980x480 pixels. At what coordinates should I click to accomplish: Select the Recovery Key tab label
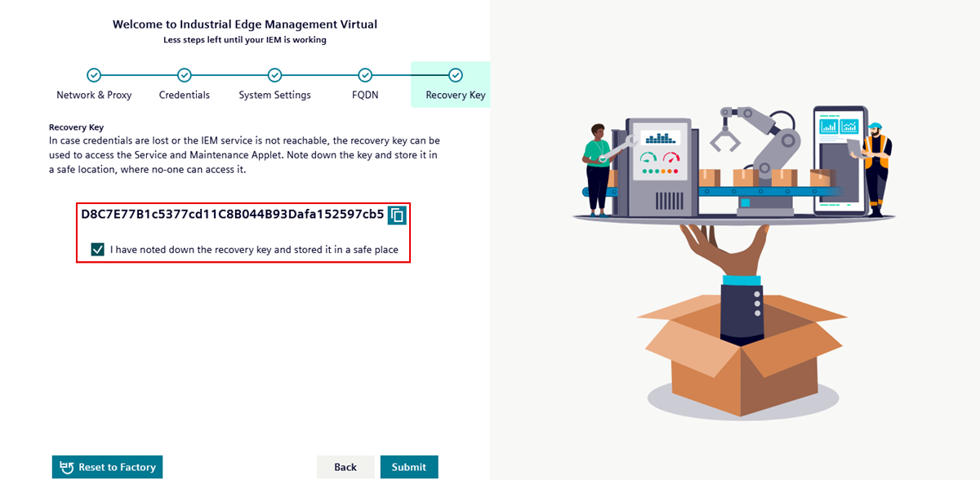pos(453,95)
